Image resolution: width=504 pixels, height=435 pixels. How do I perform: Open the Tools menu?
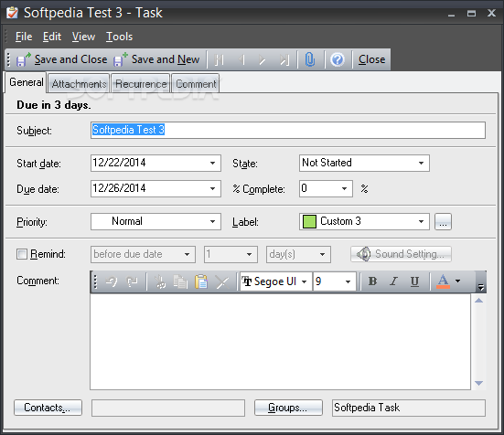(119, 37)
